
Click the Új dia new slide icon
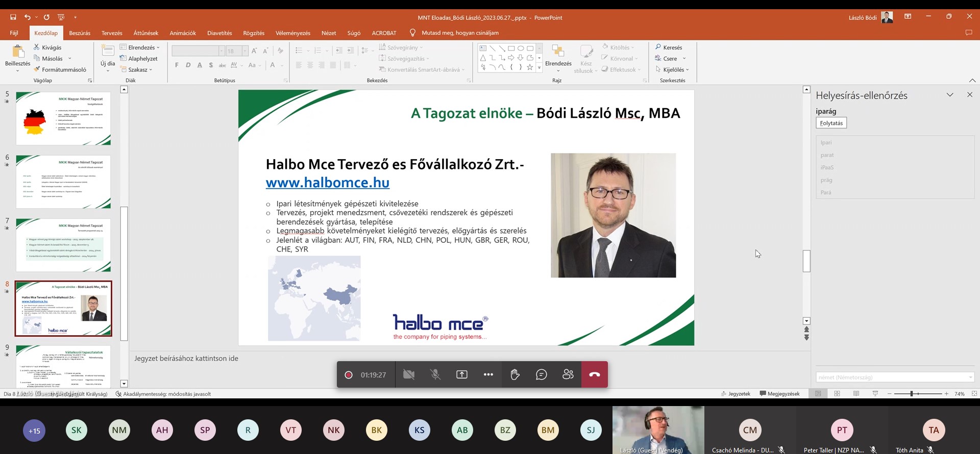click(x=108, y=51)
